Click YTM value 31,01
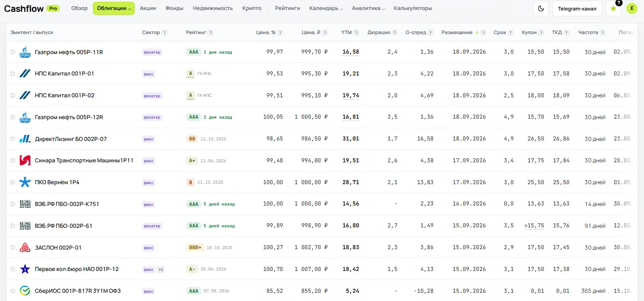 pos(350,139)
